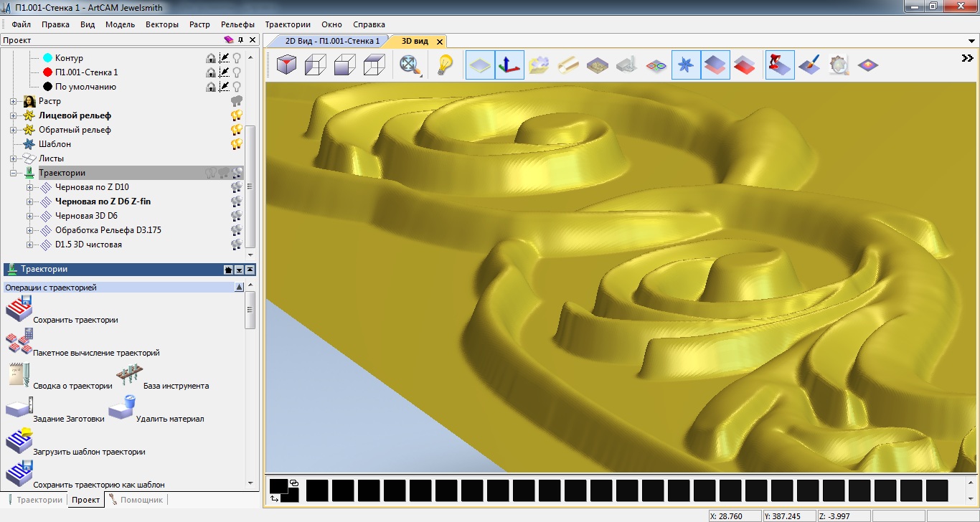
Task: Toggle visibility bulb for Контур layer
Action: tap(236, 57)
